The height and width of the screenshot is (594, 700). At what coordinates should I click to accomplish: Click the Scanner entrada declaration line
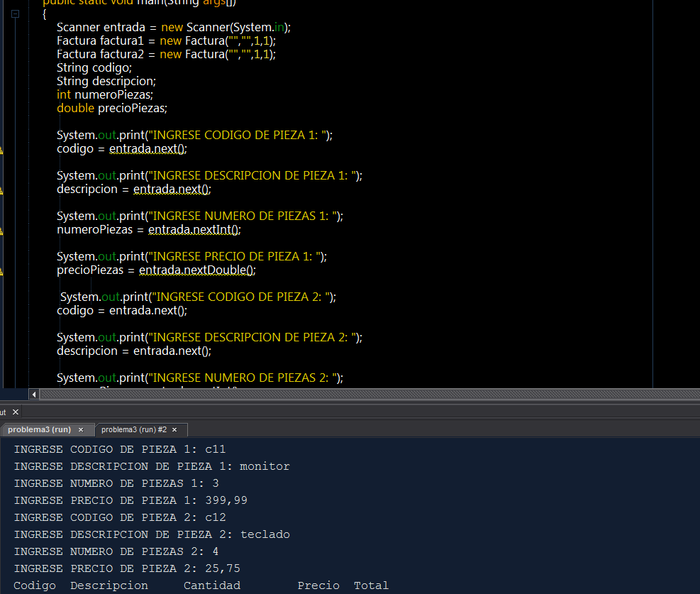174,27
